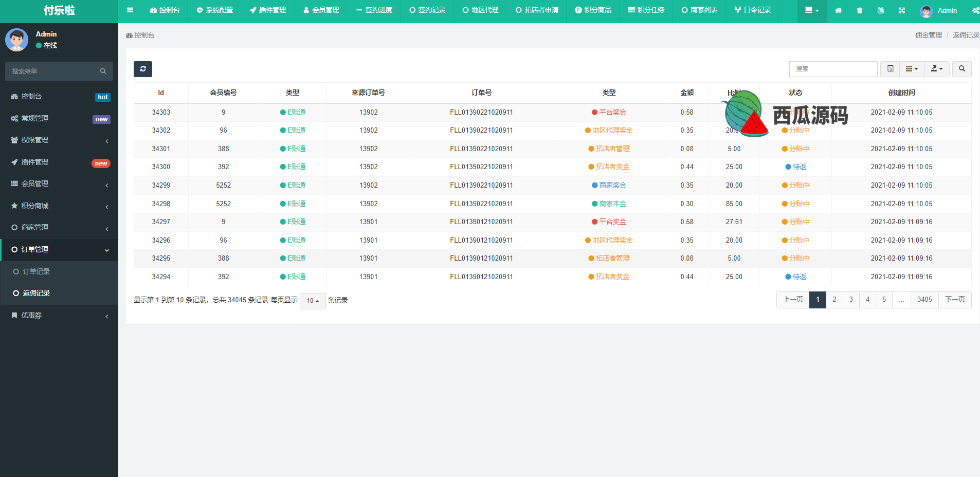Open 控制台 in the sidebar
Image resolution: width=980 pixels, height=477 pixels.
(x=59, y=97)
